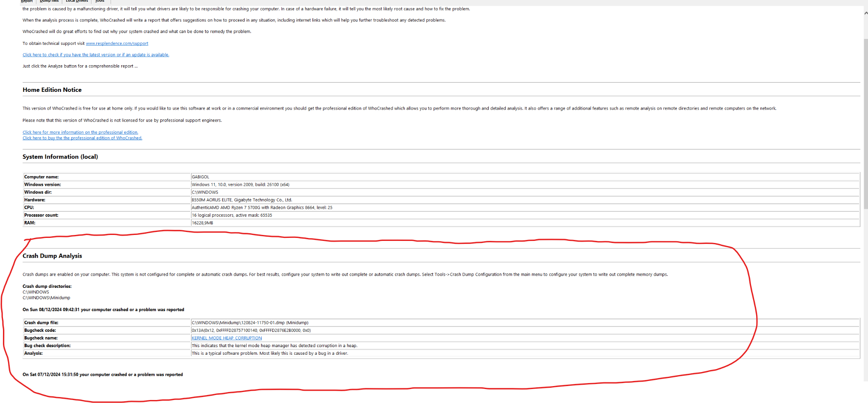Image resolution: width=868 pixels, height=403 pixels.
Task: Click the check for latest version link
Action: [x=96, y=55]
